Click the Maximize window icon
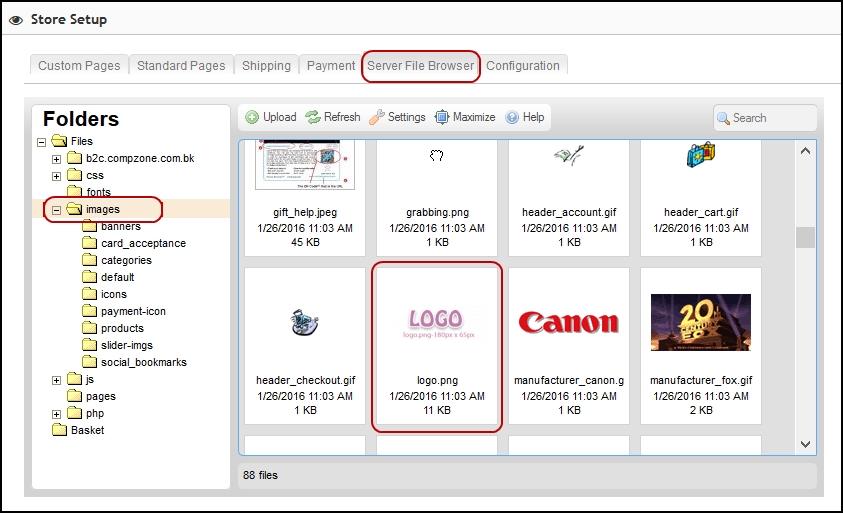 pyautogui.click(x=441, y=117)
